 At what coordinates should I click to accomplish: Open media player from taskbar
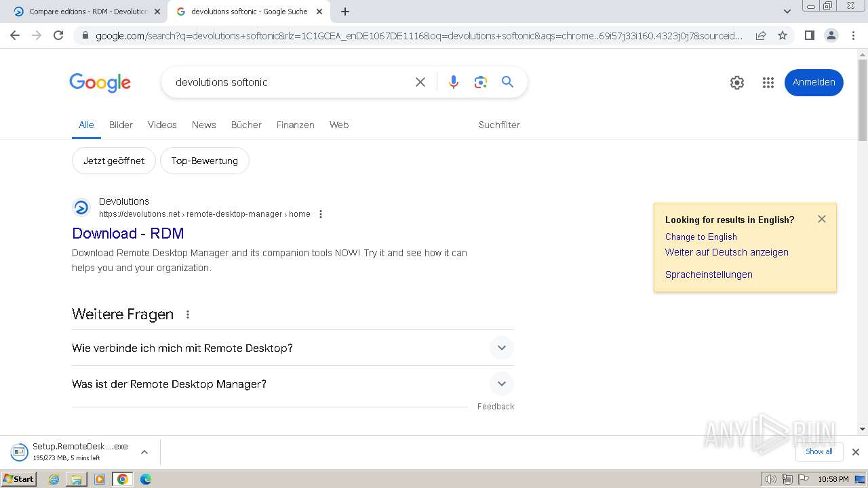tap(100, 479)
